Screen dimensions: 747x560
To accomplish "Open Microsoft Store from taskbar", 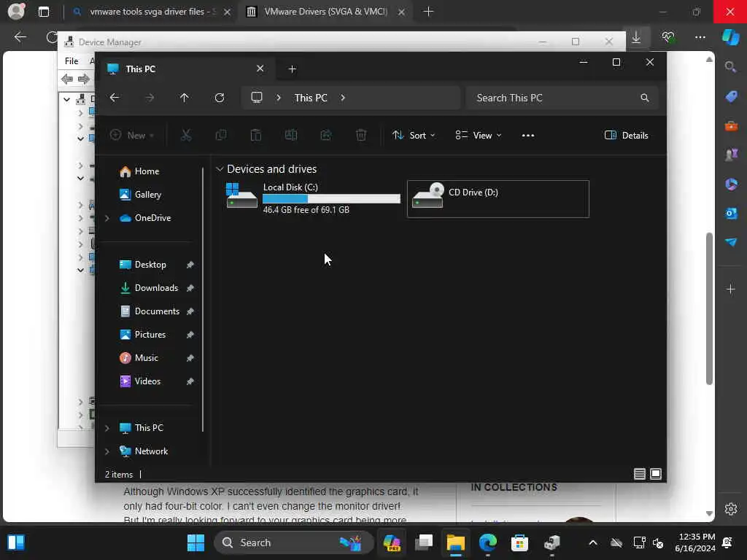I will [519, 542].
